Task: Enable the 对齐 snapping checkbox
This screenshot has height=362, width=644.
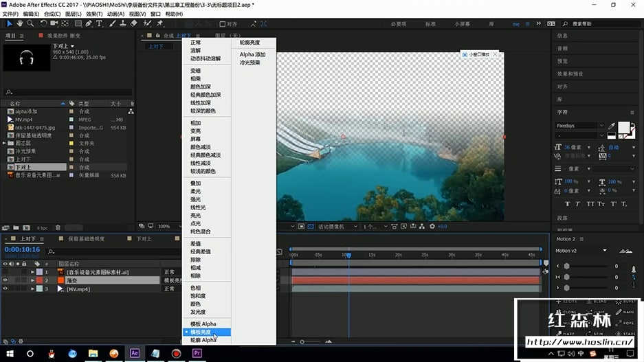Action: point(222,23)
